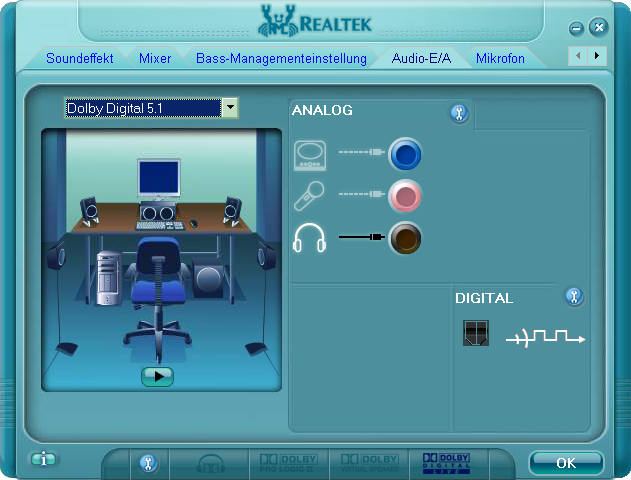This screenshot has width=631, height=480.
Task: Click the optical S/PDIF connector icon
Action: point(476,333)
